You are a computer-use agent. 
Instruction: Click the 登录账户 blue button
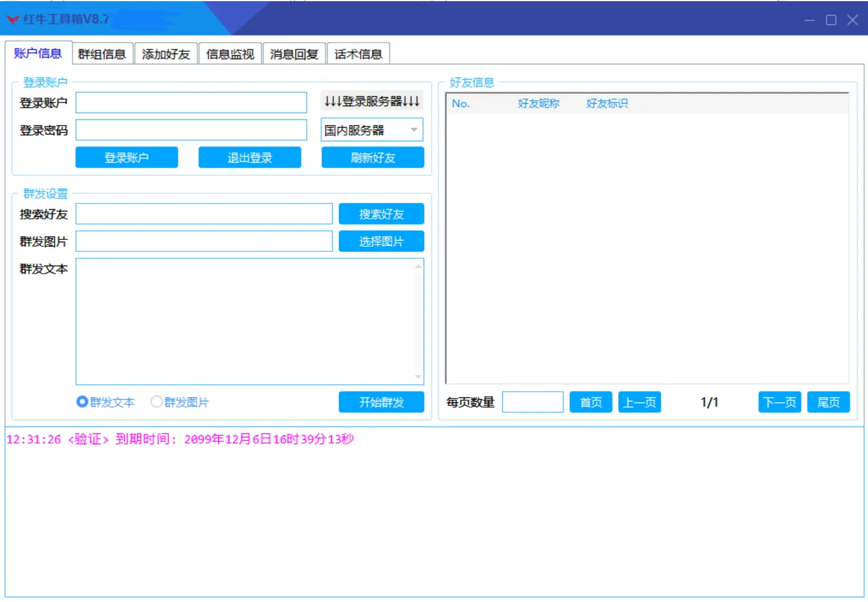tap(127, 157)
